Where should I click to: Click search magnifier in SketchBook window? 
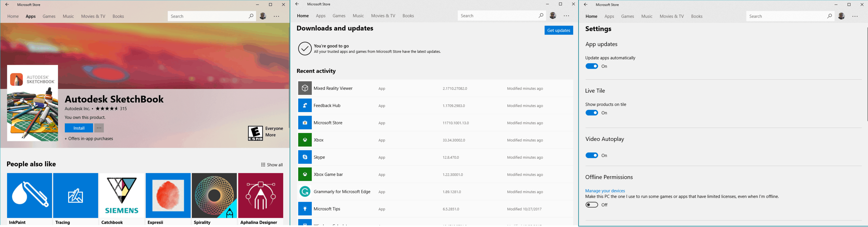coord(251,16)
